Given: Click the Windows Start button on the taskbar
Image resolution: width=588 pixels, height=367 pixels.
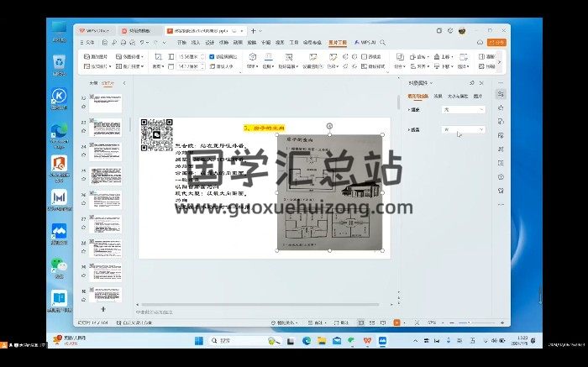Looking at the screenshot, I should (x=197, y=341).
